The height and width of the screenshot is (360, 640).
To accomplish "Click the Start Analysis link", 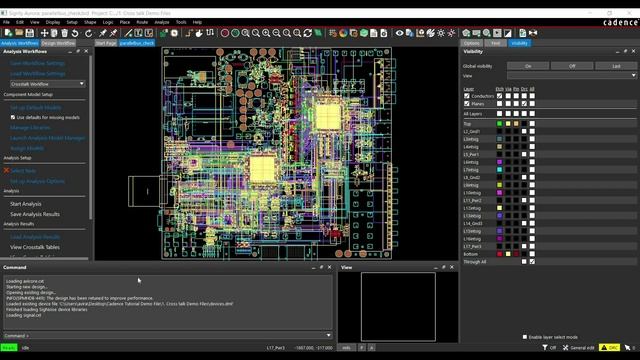I will point(26,204).
